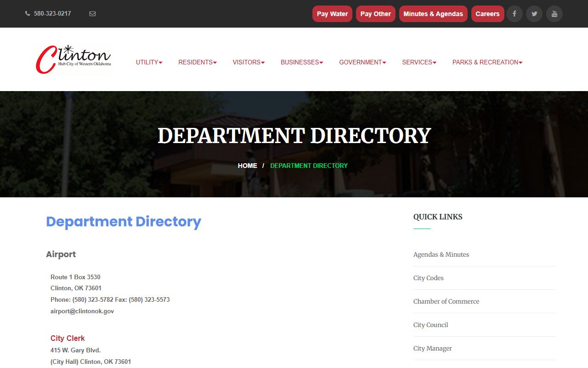Viewport: 588px width, 368px height.
Task: Click the phone icon in top bar
Action: (x=28, y=14)
